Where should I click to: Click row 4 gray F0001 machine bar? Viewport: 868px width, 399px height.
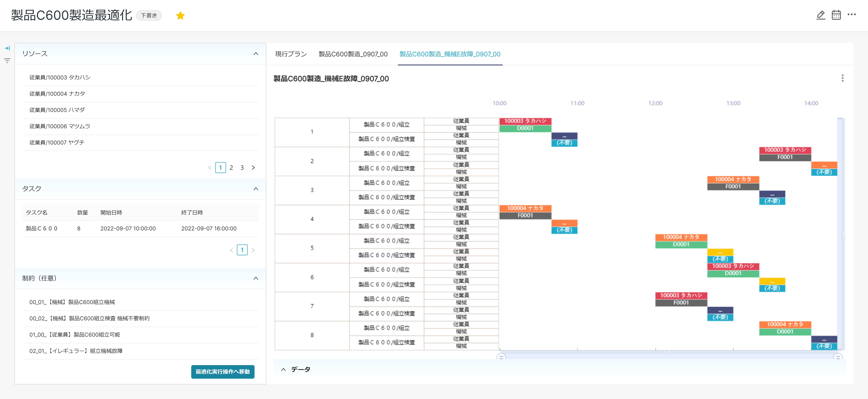(x=525, y=216)
